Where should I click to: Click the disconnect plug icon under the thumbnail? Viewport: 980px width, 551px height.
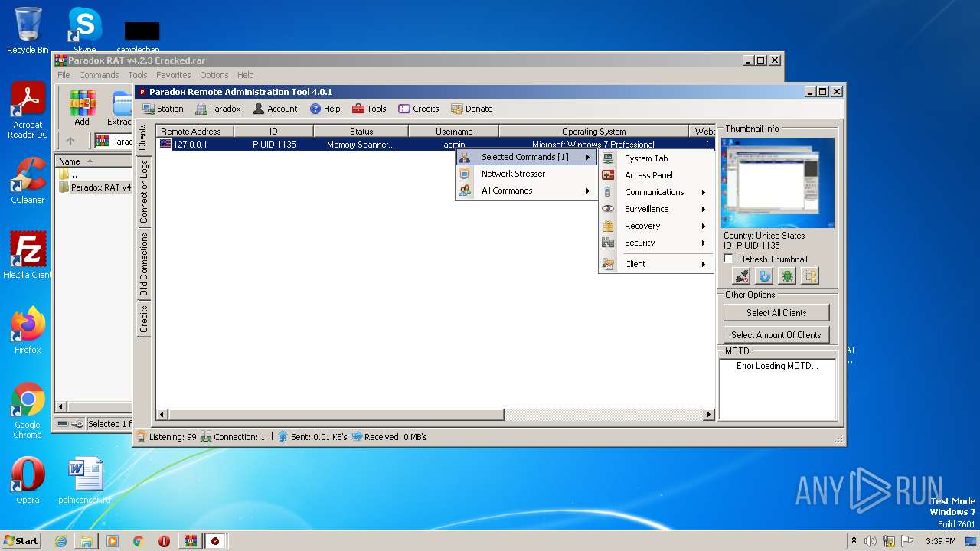click(741, 276)
